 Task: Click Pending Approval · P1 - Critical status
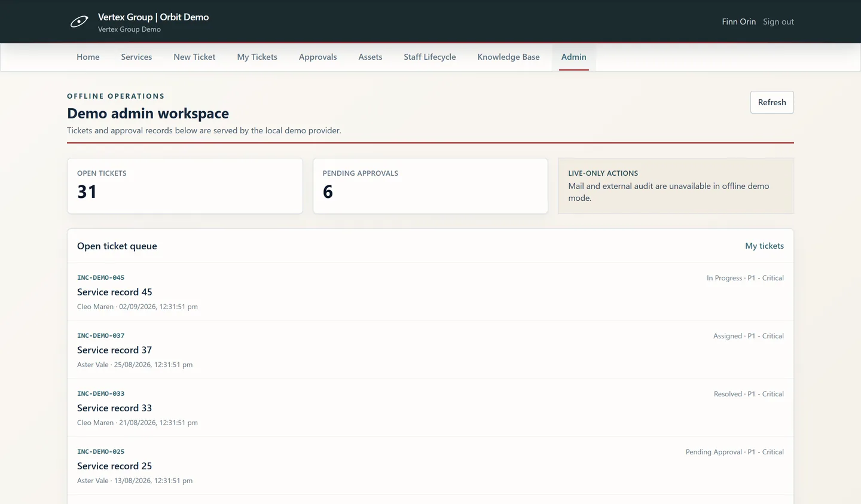[734, 452]
